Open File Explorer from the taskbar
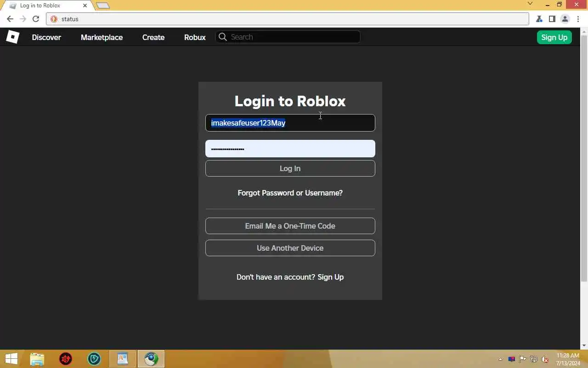Screen dimensions: 588x368 click(x=37, y=359)
